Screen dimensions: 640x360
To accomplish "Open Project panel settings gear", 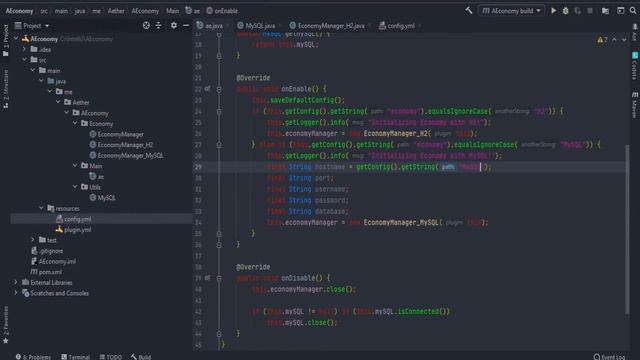I will click(x=174, y=26).
